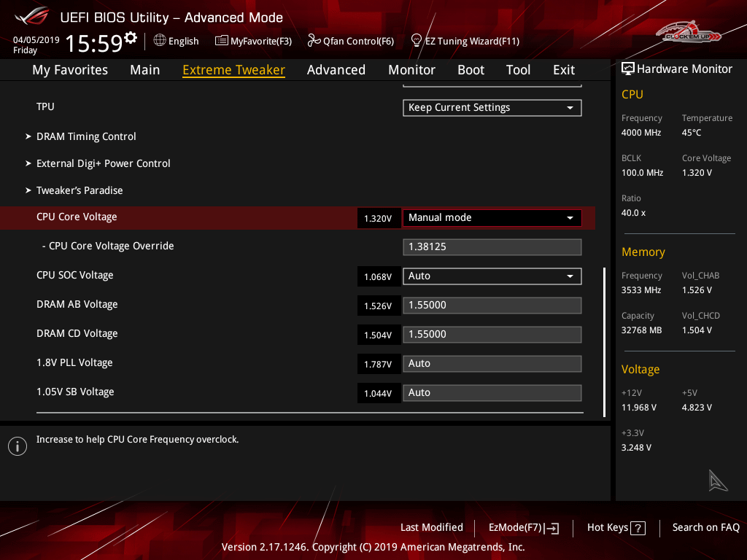Screen dimensions: 747x560
Task: Switch to the Monitor tab
Action: [411, 70]
